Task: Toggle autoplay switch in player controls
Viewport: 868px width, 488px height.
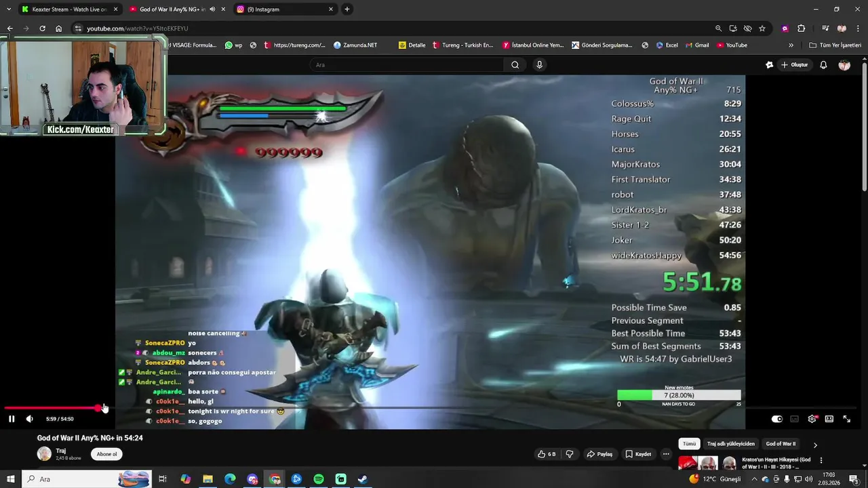Action: click(x=777, y=419)
